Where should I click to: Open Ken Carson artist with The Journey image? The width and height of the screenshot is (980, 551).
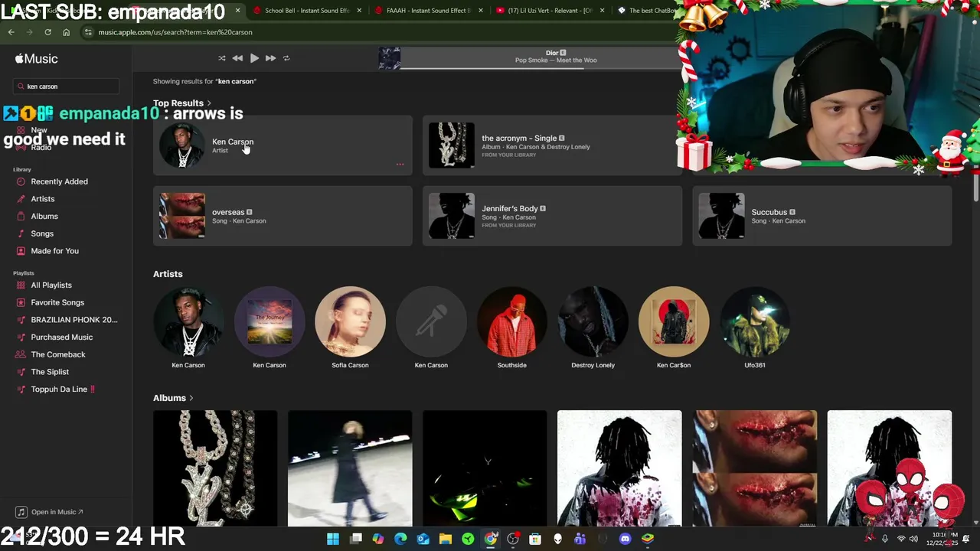click(x=269, y=322)
